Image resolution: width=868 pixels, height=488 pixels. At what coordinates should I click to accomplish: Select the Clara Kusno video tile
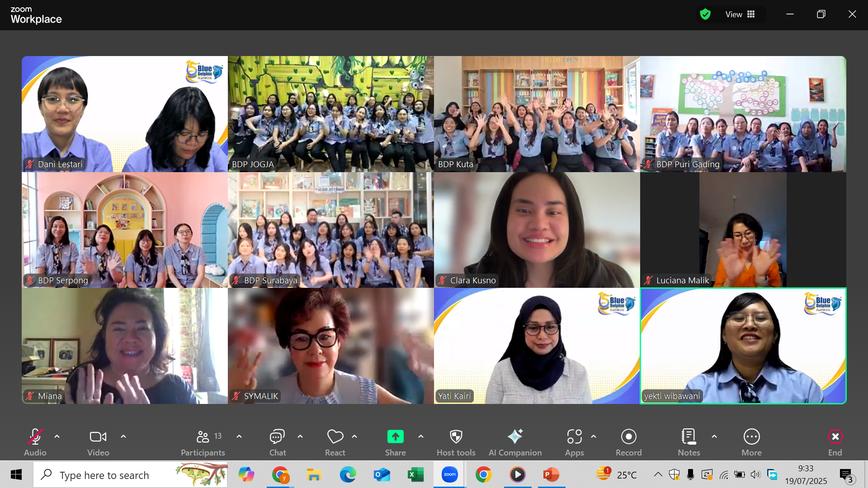click(x=537, y=230)
